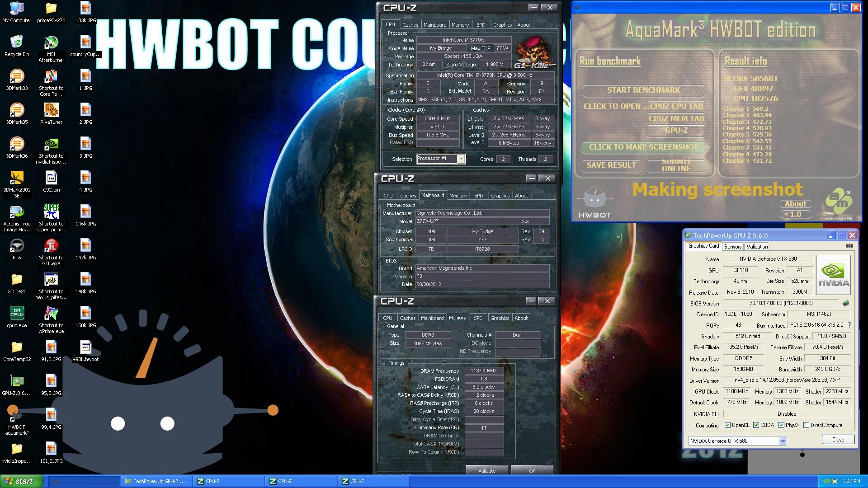Image resolution: width=868 pixels, height=488 pixels.
Task: Open the prime95v276 folder
Action: (51, 12)
